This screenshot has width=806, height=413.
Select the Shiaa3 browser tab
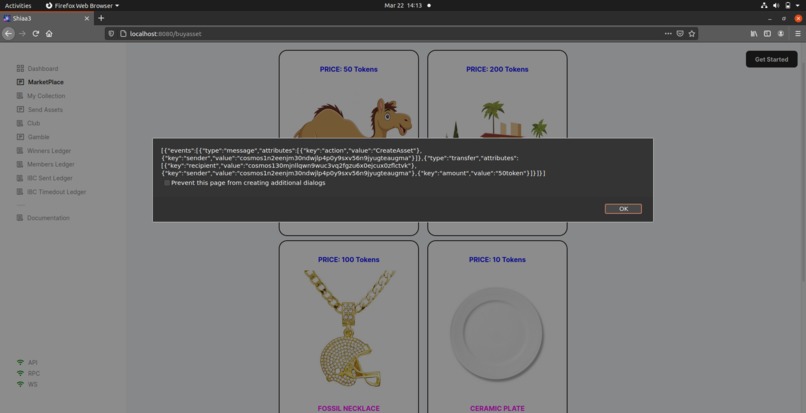tap(47, 19)
